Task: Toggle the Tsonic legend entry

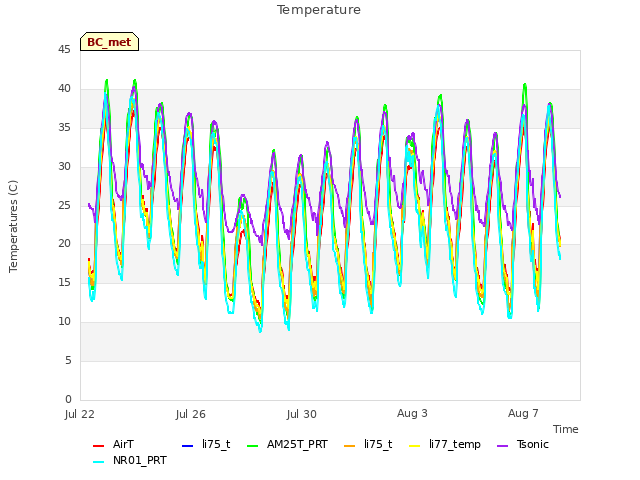Action: coord(523,444)
